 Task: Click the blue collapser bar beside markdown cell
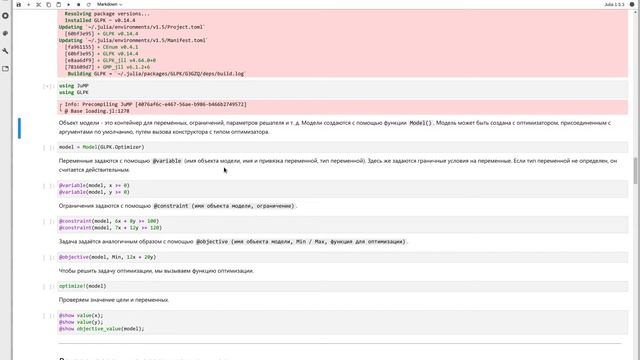[x=19, y=128]
